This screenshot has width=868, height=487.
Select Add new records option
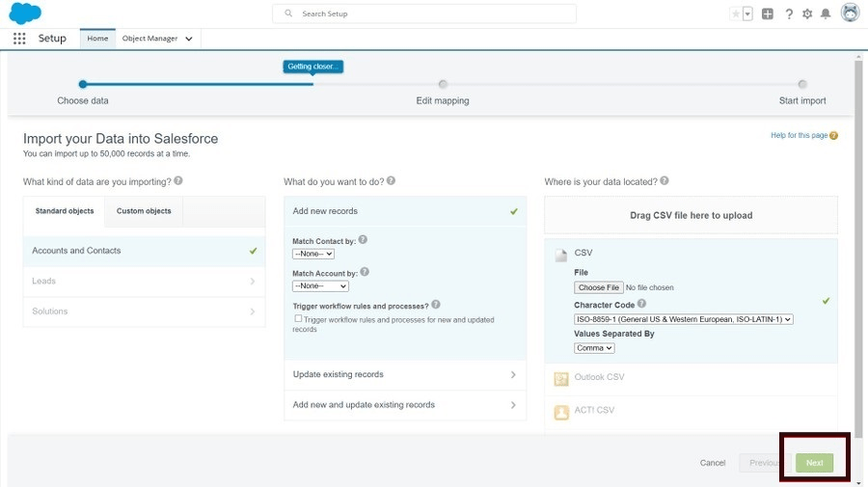click(x=405, y=211)
